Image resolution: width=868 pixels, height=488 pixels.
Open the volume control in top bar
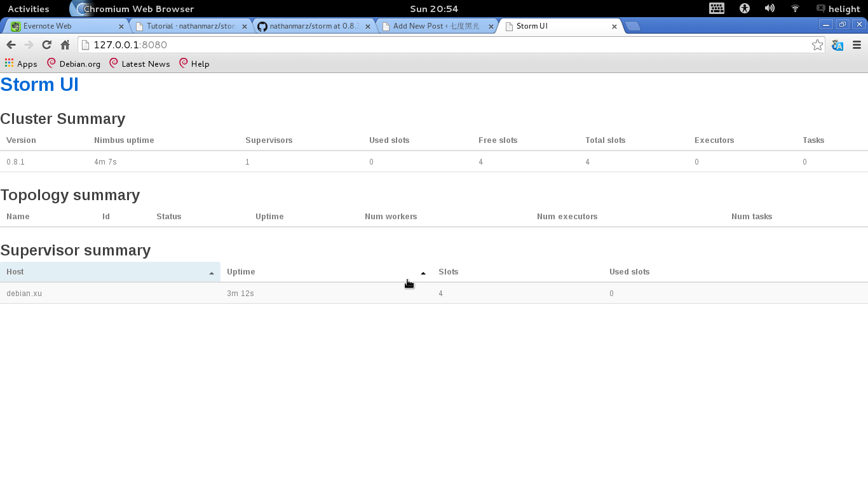click(x=770, y=9)
